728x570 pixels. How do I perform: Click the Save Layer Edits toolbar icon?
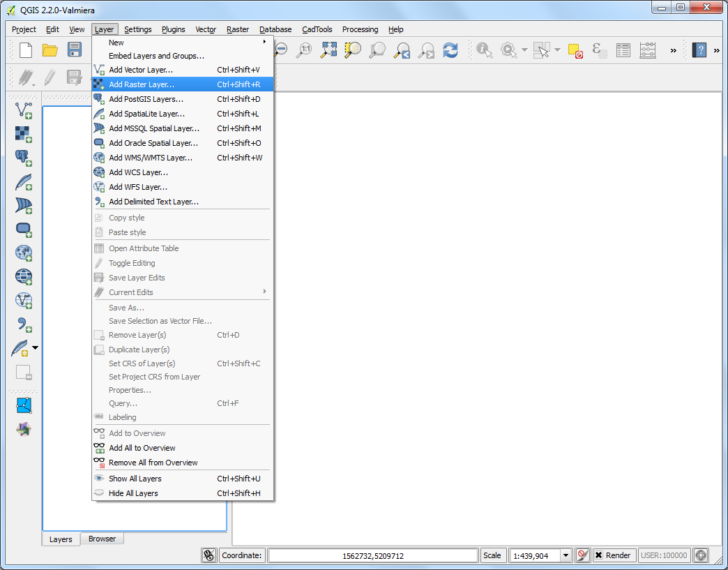[x=75, y=77]
